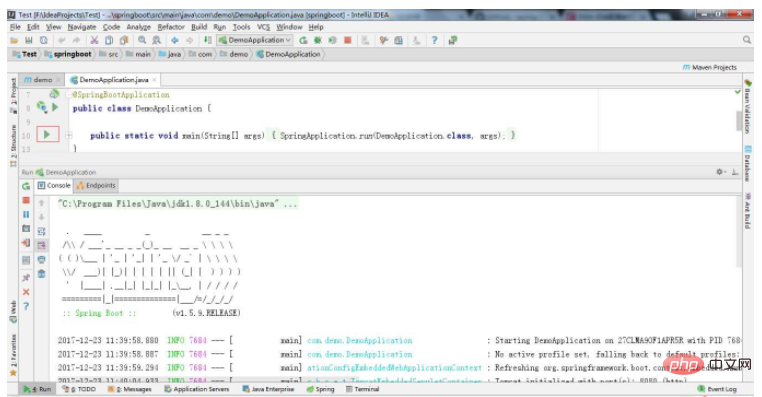Click the Help question mark in toolbar

point(434,40)
